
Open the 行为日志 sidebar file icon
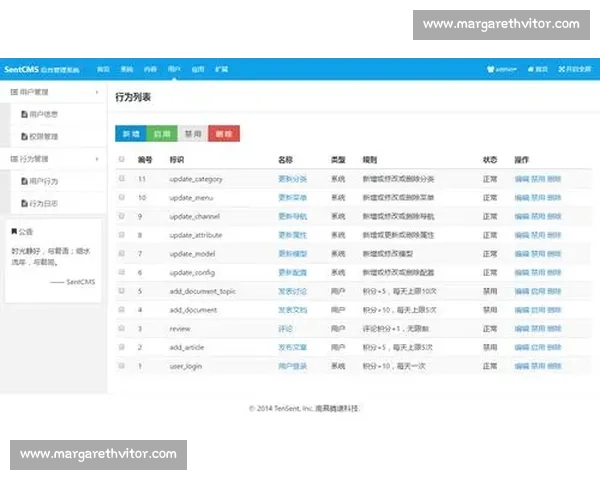point(24,203)
